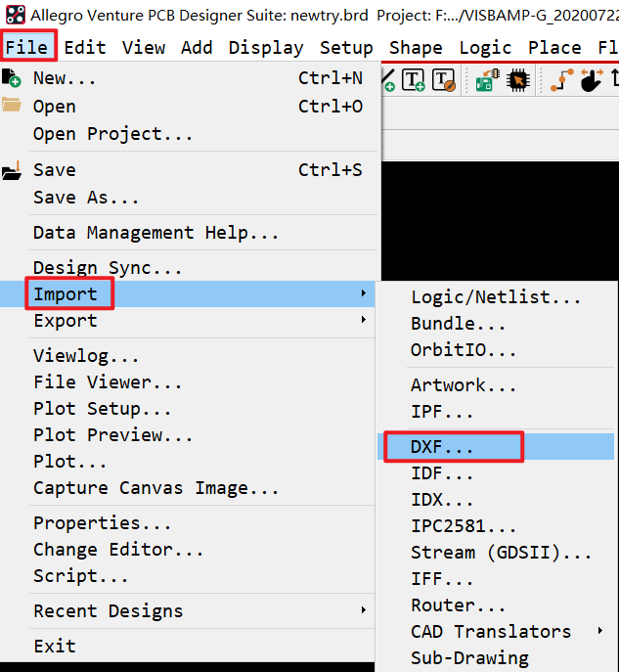
Task: Select Capture Canvas Image... entry
Action: pyautogui.click(x=155, y=488)
